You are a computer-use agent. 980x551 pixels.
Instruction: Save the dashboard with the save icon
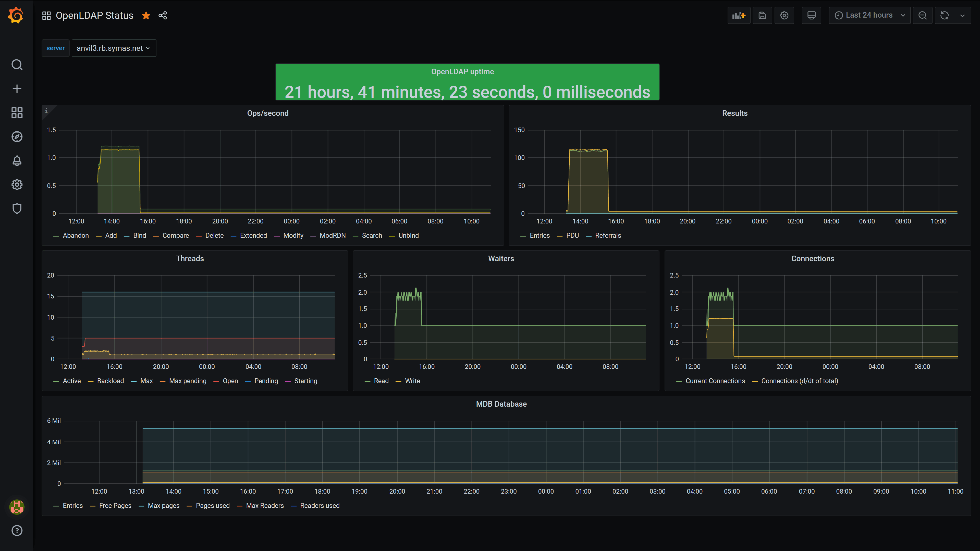pyautogui.click(x=762, y=16)
